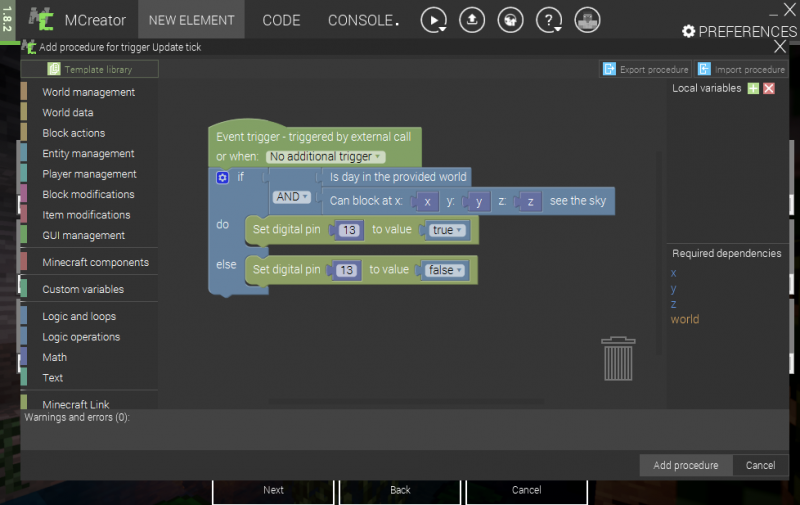
Task: Click the x dependency text
Action: (673, 273)
